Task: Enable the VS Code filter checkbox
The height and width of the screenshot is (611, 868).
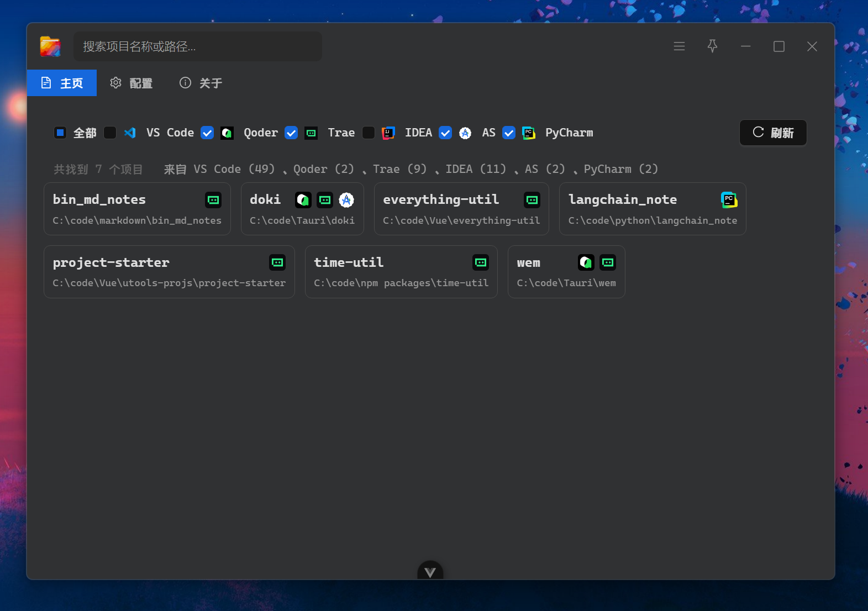Action: point(111,133)
